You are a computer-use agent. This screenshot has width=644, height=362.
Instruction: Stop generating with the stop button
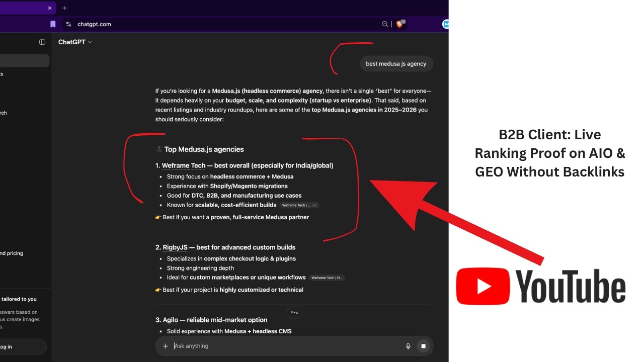coord(423,346)
